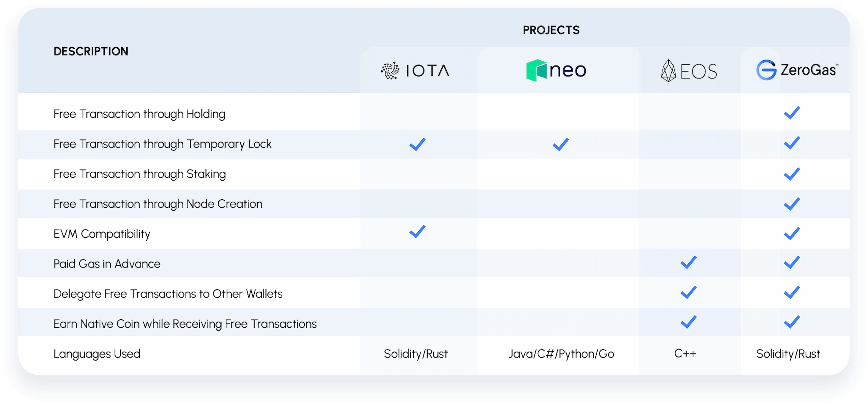Click IOTA's EVM Compatibility checkmark
Image resolution: width=868 pixels, height=404 pixels.
417,231
